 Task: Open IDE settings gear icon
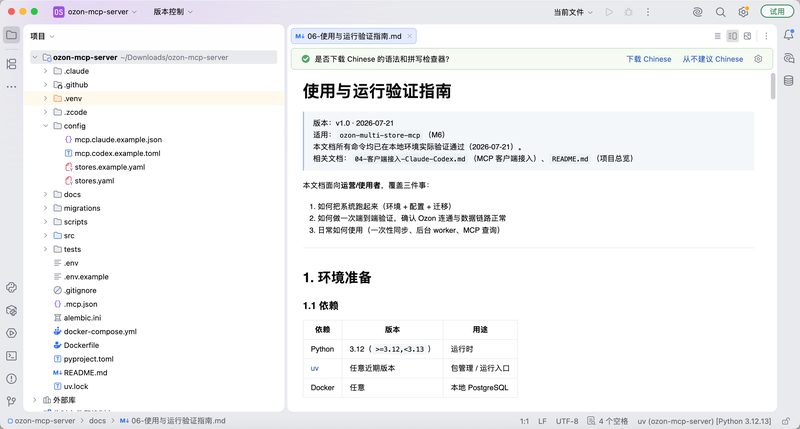[743, 12]
